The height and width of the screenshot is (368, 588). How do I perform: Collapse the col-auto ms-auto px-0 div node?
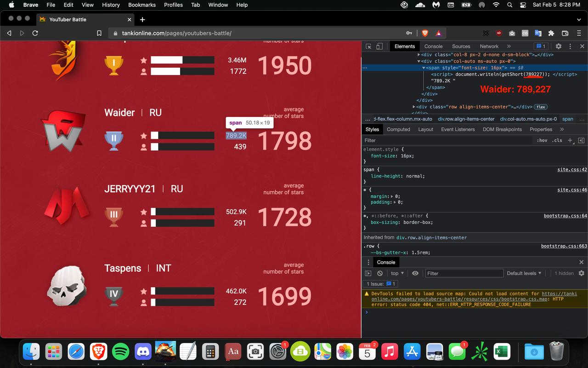tap(418, 61)
